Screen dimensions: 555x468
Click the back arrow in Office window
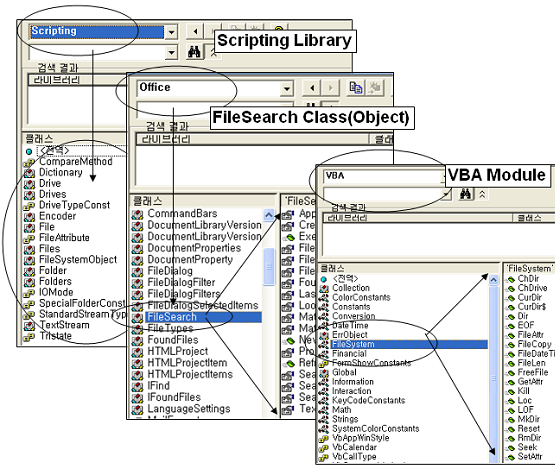(312, 88)
